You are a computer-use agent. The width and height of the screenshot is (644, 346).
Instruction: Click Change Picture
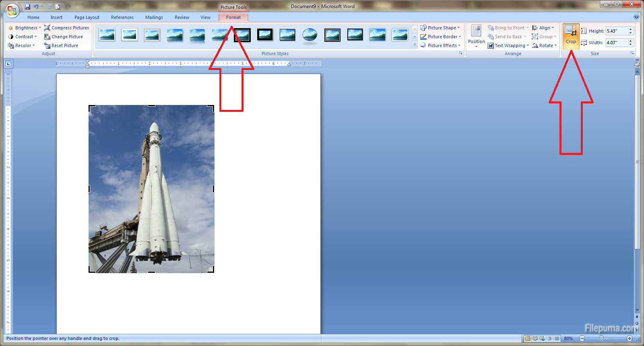coord(64,37)
